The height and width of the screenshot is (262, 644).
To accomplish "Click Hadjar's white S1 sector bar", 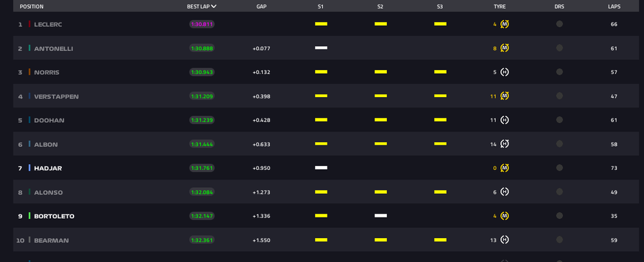I will click(321, 168).
